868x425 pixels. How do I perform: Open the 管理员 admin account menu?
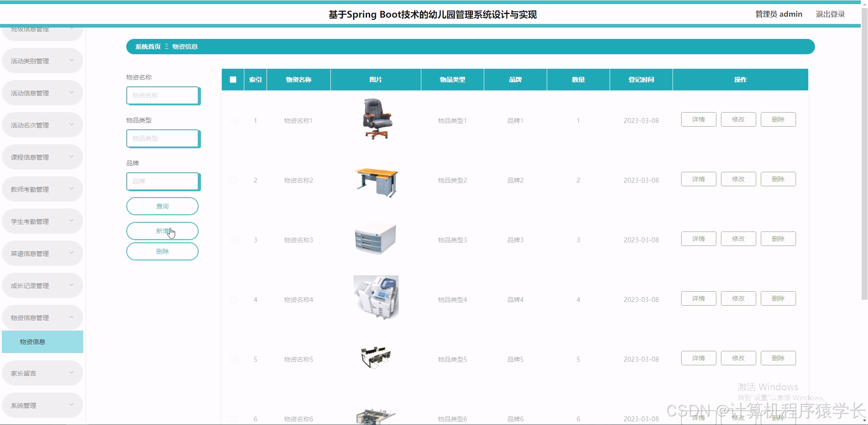[778, 14]
